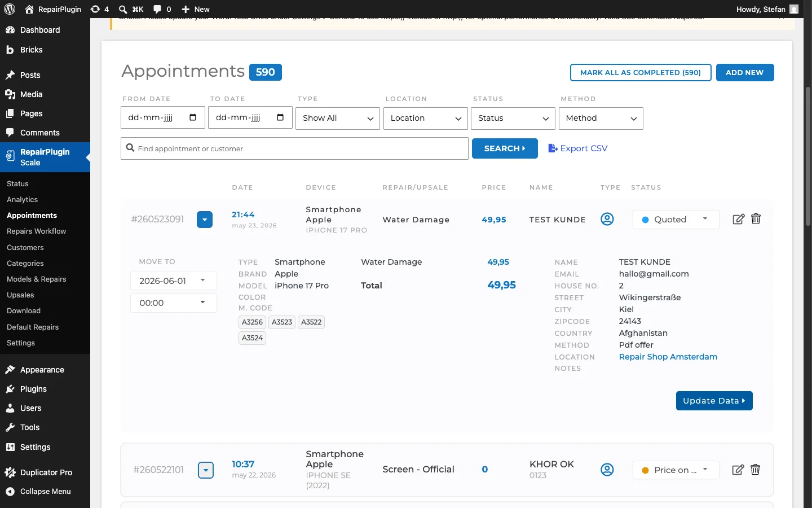Screen dimensions: 812x508
Task: Open the comments bubble in admin bar
Action: [x=157, y=9]
